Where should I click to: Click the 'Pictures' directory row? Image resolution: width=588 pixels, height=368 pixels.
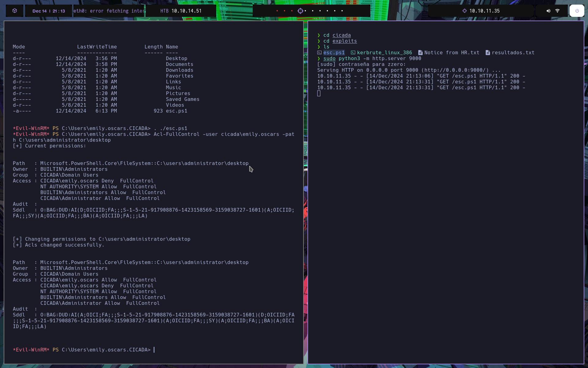coord(102,94)
